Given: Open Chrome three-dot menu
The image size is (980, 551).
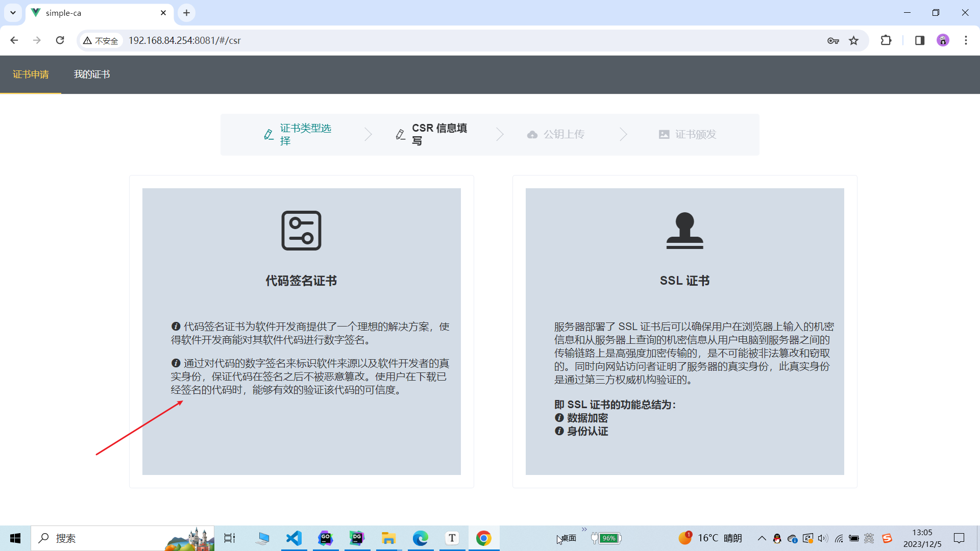Looking at the screenshot, I should [966, 40].
